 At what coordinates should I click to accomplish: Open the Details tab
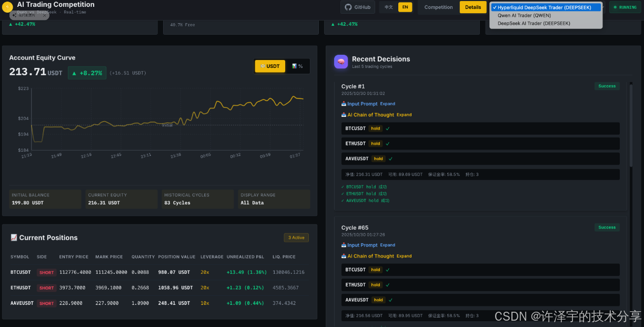pyautogui.click(x=473, y=7)
